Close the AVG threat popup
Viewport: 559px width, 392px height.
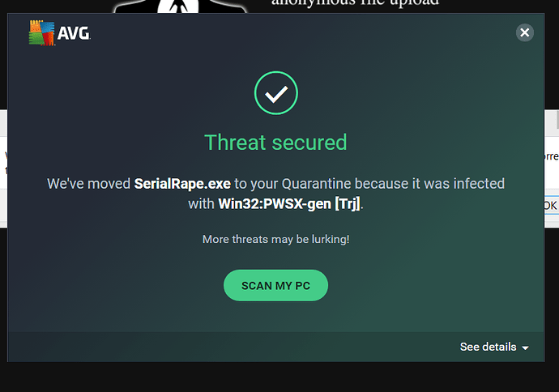pyautogui.click(x=524, y=32)
